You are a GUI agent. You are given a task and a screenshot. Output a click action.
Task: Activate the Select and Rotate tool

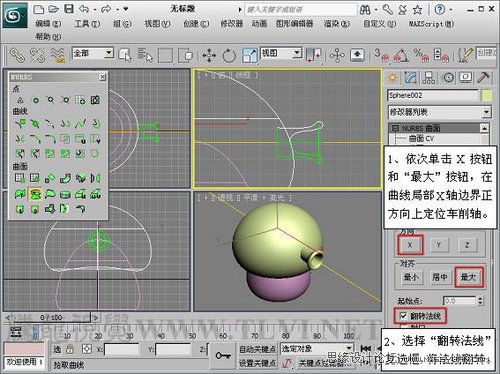pos(229,55)
